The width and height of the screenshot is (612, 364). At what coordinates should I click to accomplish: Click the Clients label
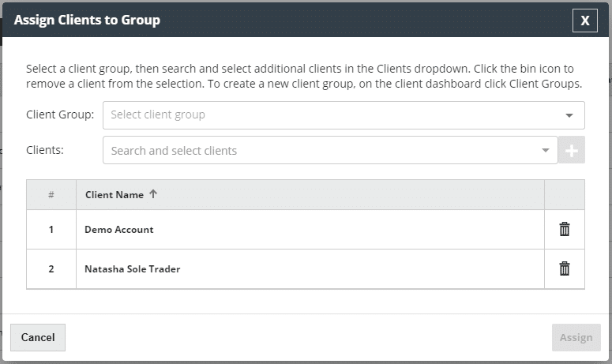[45, 149]
